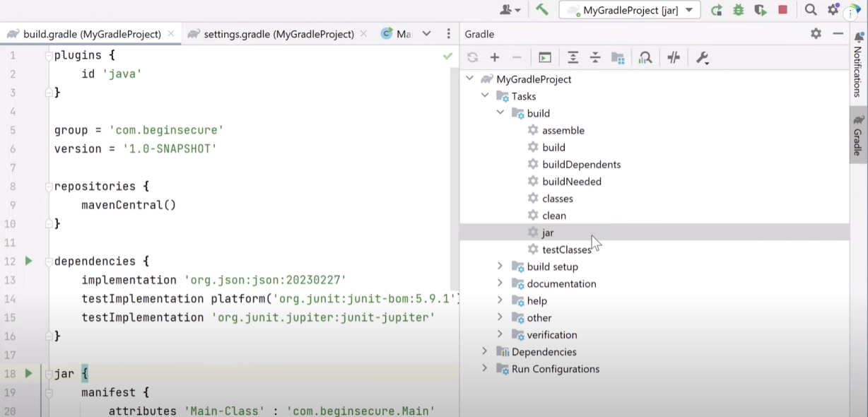Viewport: 868px width, 417px height.
Task: Toggle Gradle side tool window button
Action: pyautogui.click(x=858, y=136)
